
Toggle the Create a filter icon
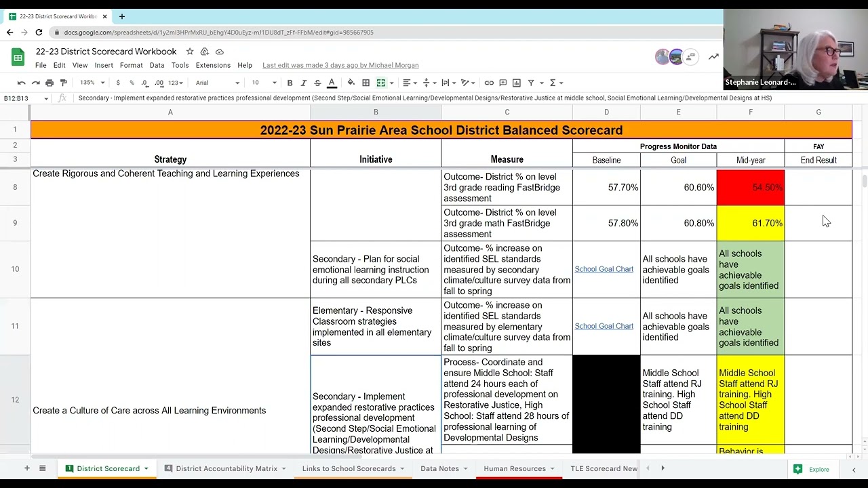click(531, 83)
